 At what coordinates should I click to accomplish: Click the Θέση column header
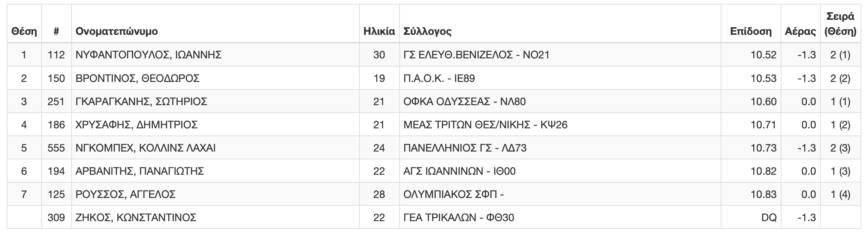pos(24,31)
